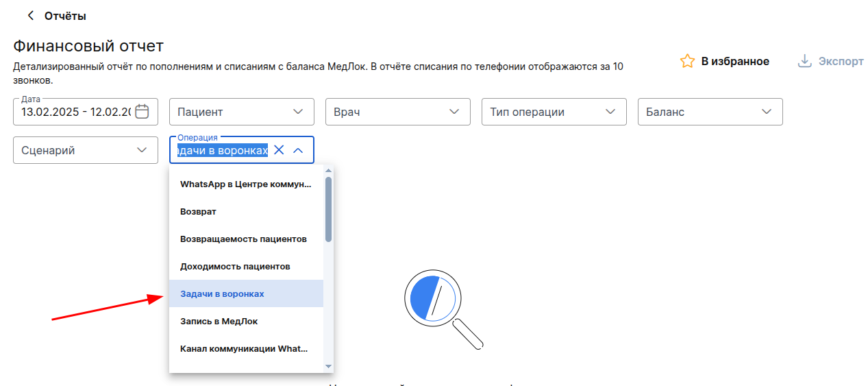Click the star icon for В избранное
This screenshot has width=868, height=386.
(687, 61)
